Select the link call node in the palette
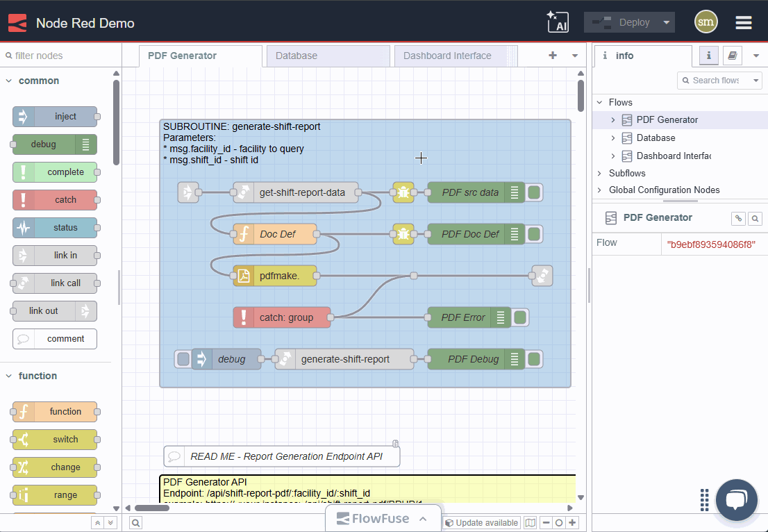The image size is (768, 532). click(x=56, y=283)
